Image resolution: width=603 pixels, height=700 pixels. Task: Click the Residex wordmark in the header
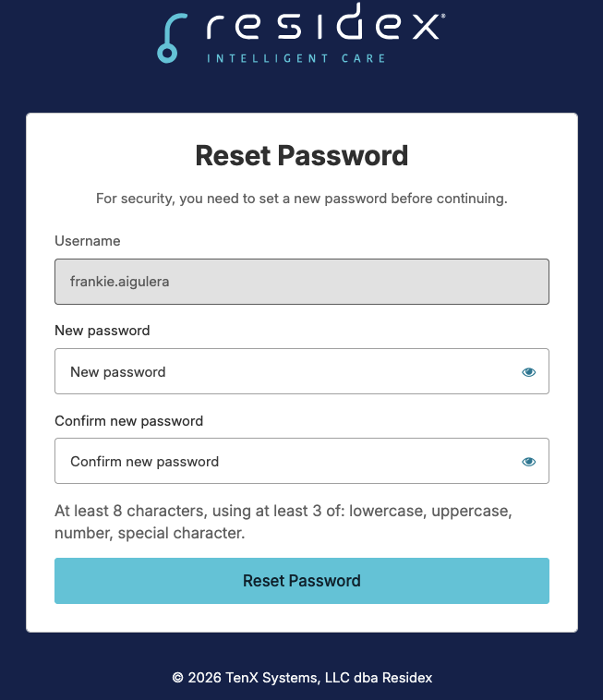coord(324,21)
